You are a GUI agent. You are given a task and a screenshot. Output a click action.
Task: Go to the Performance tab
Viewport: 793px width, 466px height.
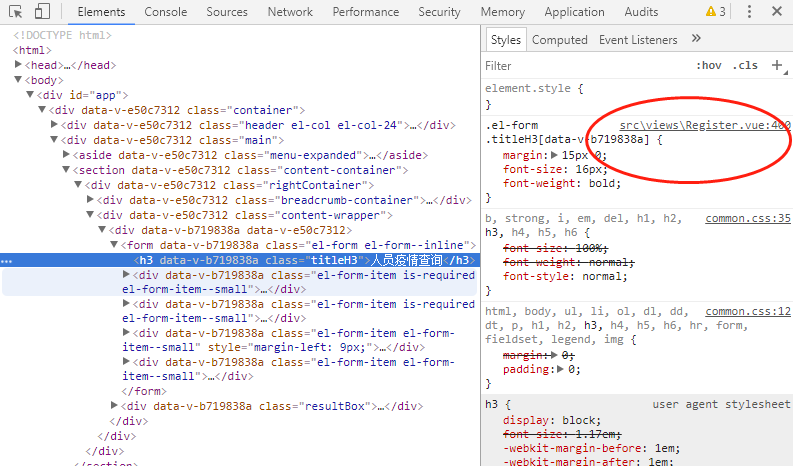point(365,12)
